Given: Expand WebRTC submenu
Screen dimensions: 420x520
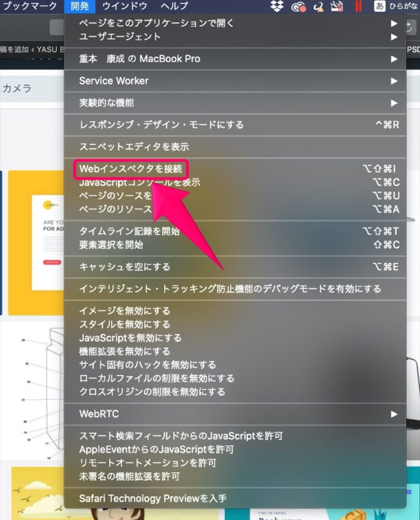Looking at the screenshot, I should pos(235,414).
